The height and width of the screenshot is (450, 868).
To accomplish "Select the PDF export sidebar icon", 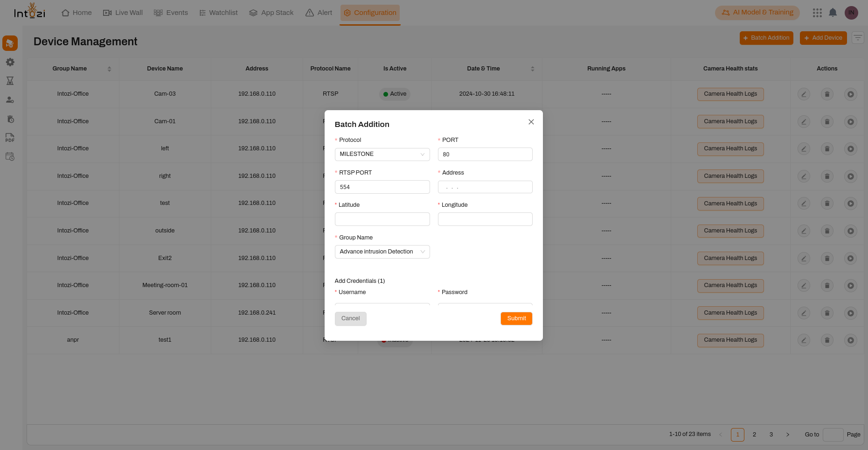I will 10,138.
